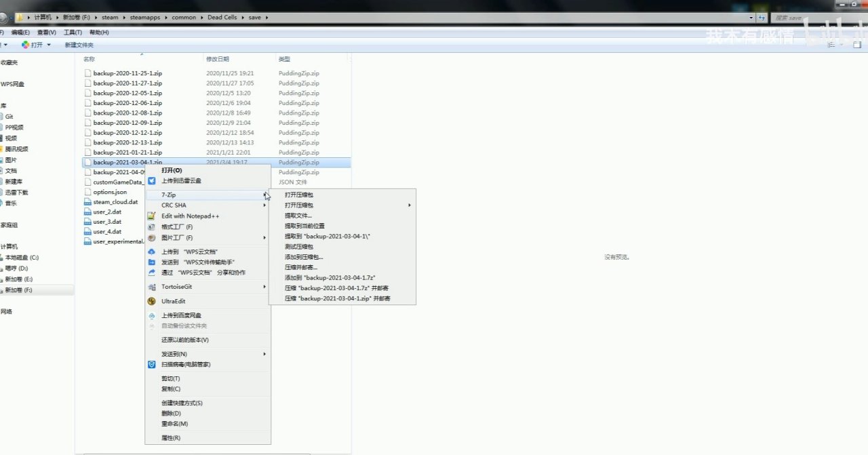868x455 pixels.
Task: Click the 电脑管家 shield icon
Action: [x=152, y=364]
